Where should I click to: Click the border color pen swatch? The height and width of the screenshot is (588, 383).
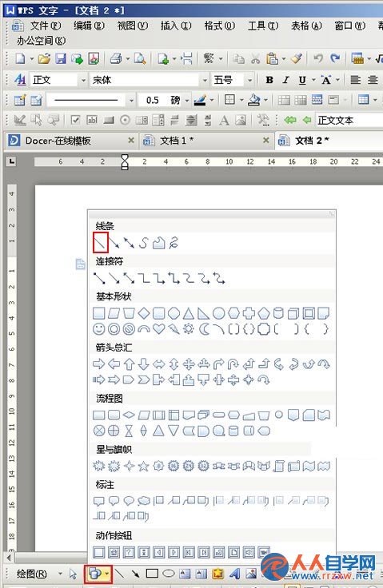click(x=200, y=100)
